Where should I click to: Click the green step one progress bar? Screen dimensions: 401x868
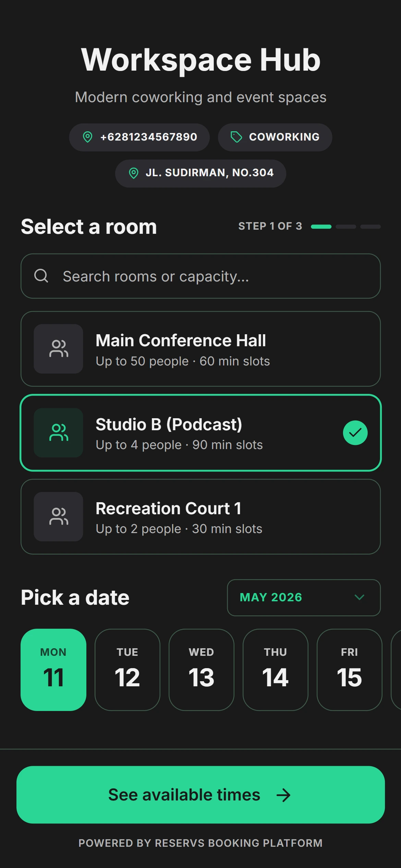(321, 227)
